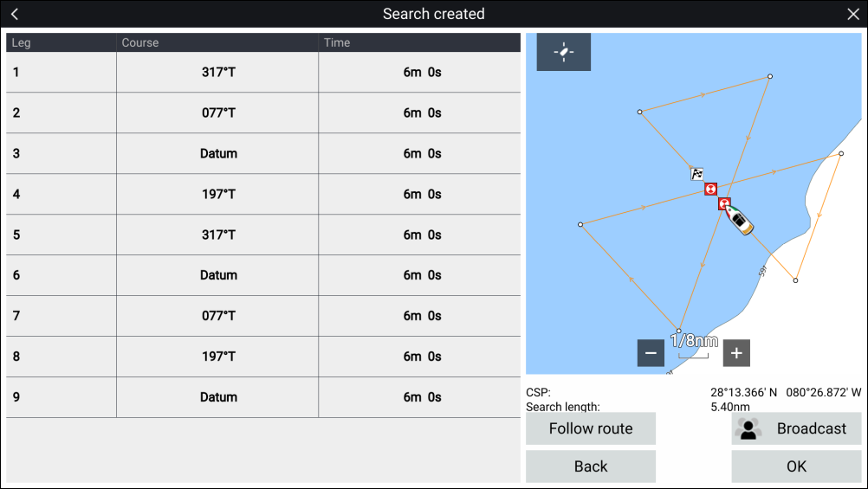868x489 pixels.
Task: Broadcast the search pattern
Action: pos(796,428)
